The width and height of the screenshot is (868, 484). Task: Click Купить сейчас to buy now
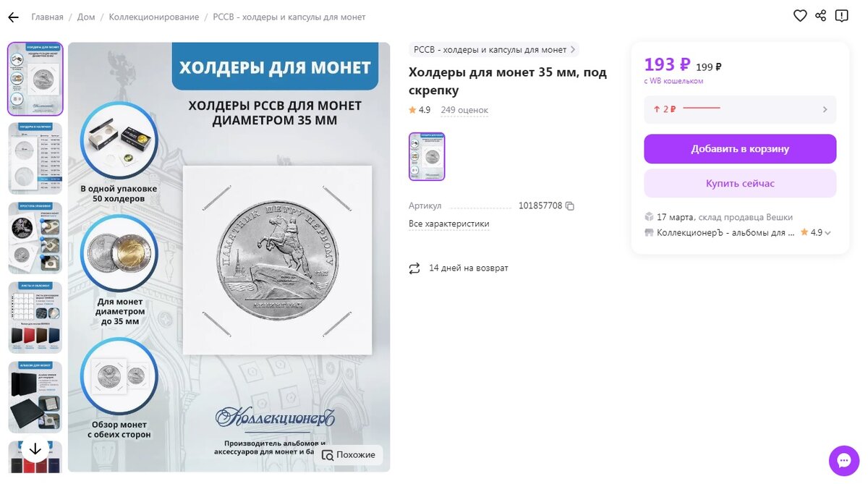pos(739,183)
